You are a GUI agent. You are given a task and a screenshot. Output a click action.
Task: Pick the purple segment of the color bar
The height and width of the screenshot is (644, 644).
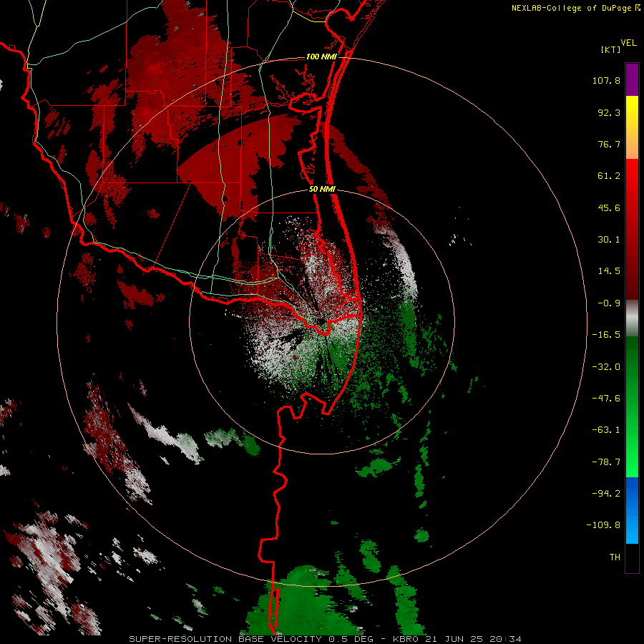632,79
